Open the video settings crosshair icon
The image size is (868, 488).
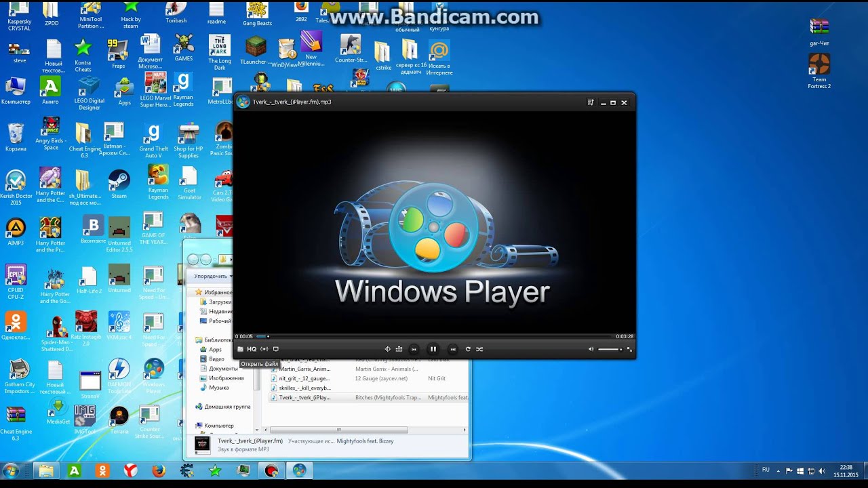[x=387, y=349]
